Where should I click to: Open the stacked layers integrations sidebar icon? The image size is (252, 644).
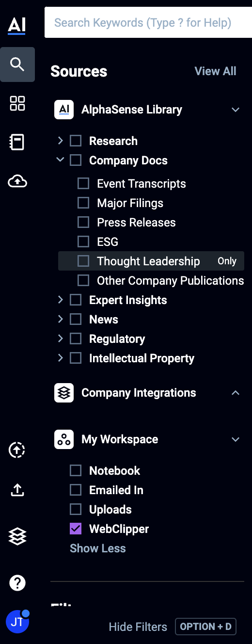[17, 536]
